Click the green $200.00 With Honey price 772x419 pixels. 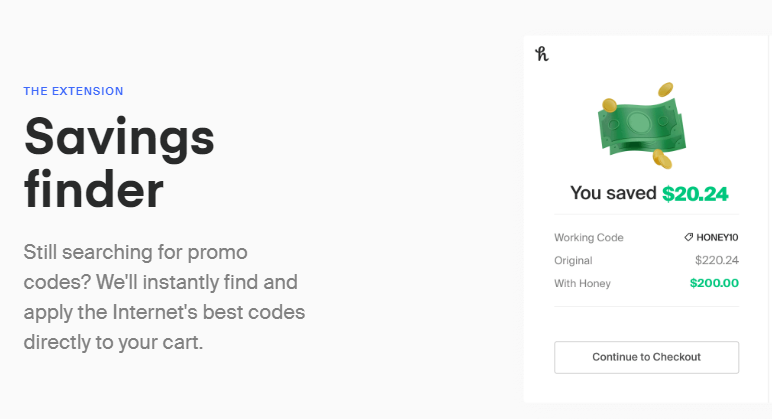tap(714, 283)
